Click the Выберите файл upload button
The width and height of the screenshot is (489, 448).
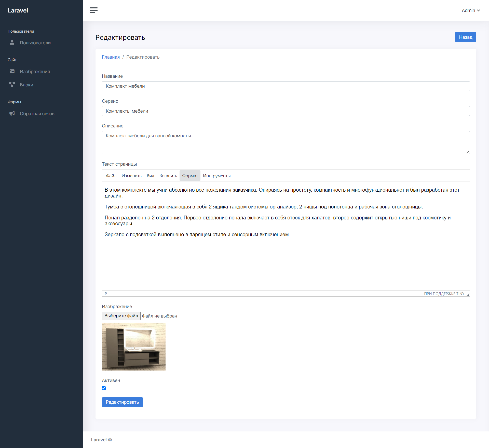[x=121, y=316]
